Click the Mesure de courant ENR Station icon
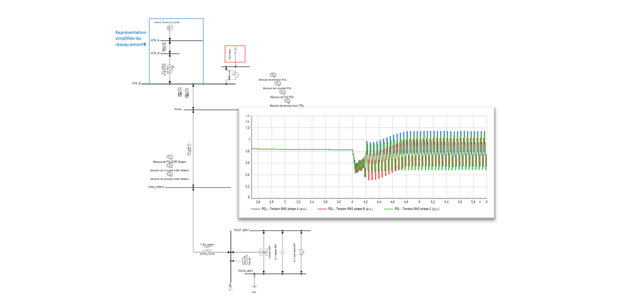The image size is (644, 298). (x=169, y=166)
